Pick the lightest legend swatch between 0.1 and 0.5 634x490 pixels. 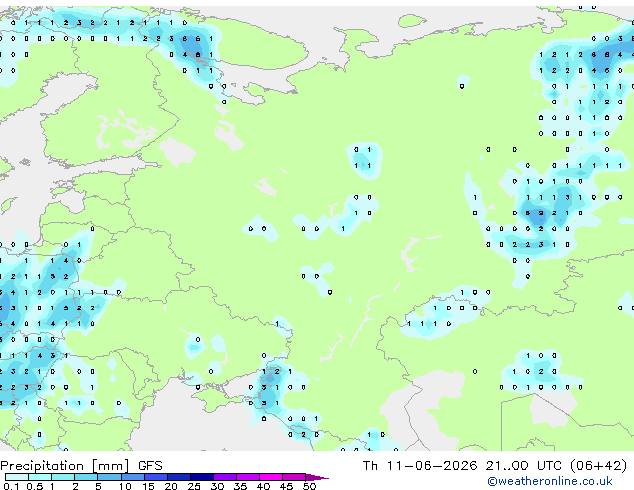click(17, 477)
